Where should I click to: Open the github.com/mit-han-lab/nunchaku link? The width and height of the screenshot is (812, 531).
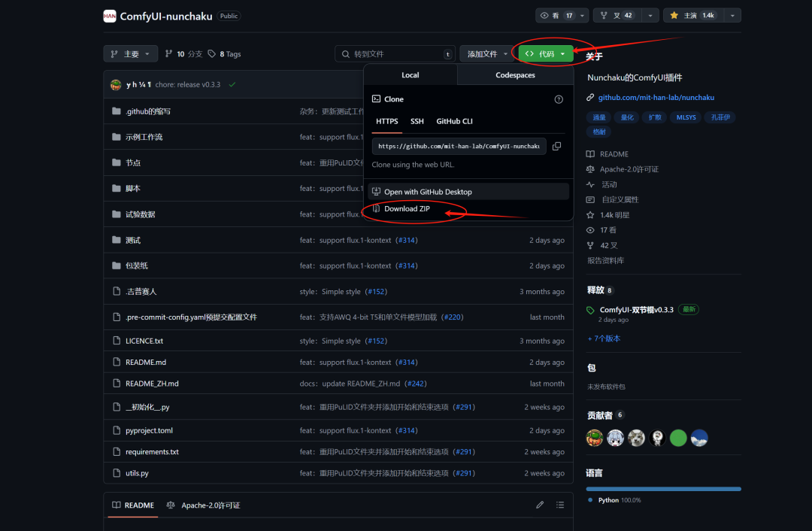[x=656, y=97]
